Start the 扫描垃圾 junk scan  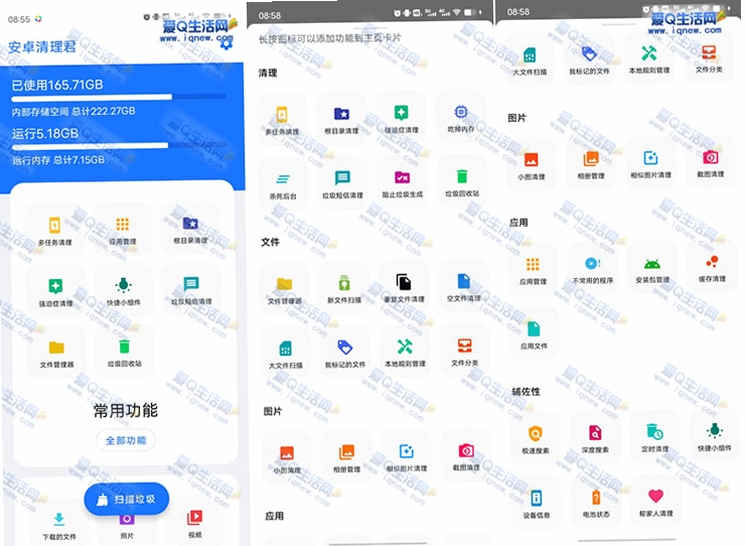pyautogui.click(x=126, y=499)
